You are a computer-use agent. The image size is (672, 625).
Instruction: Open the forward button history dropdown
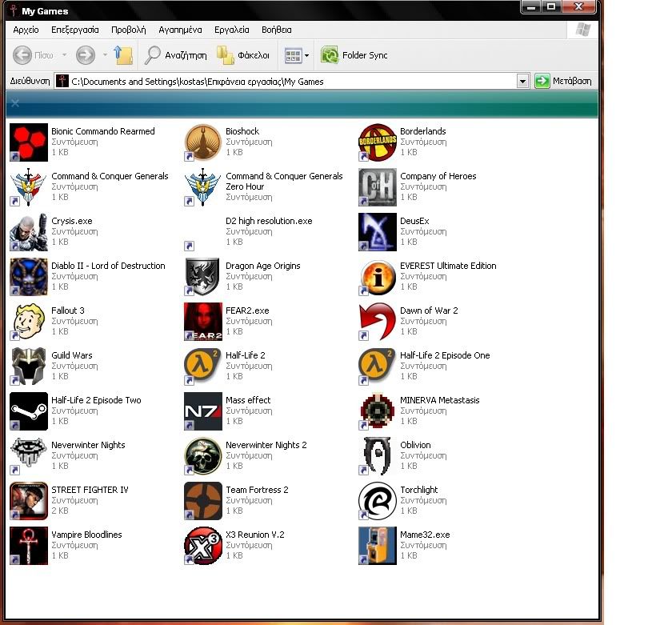tap(105, 55)
